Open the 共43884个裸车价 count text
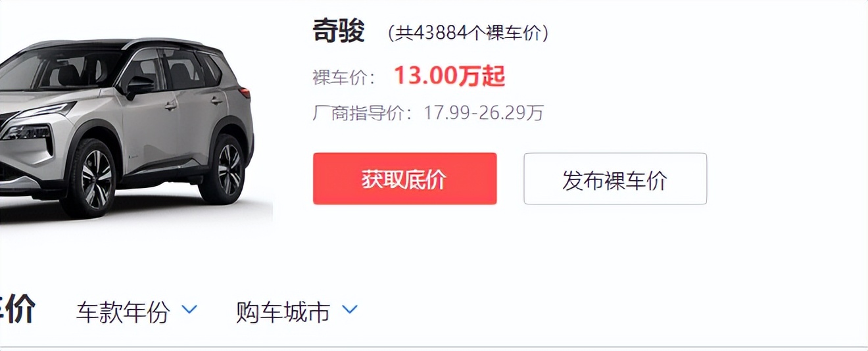Image resolution: width=868 pixels, height=351 pixels. coord(468,33)
